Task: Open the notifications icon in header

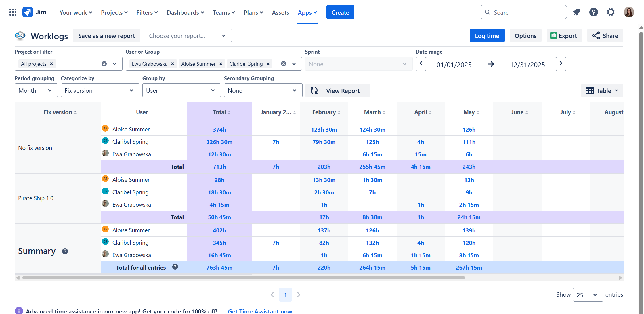Action: pos(576,12)
